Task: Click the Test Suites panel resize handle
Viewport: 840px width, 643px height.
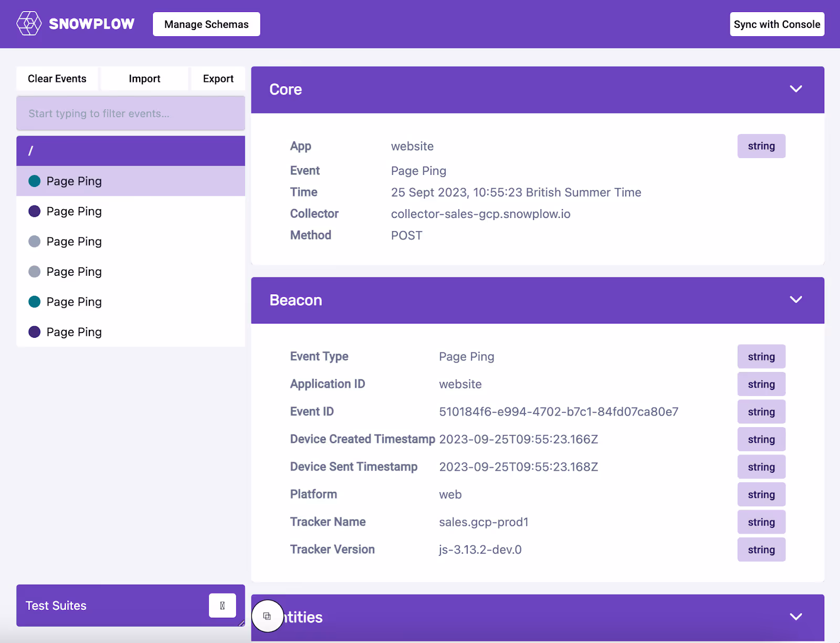Action: [x=241, y=623]
